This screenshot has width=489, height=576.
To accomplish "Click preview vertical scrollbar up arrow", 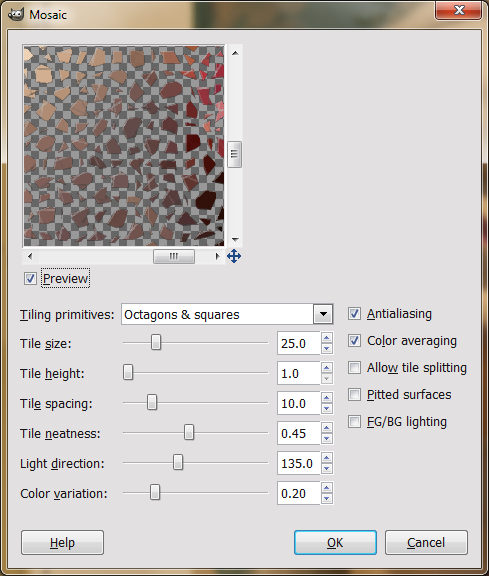I will click(235, 53).
